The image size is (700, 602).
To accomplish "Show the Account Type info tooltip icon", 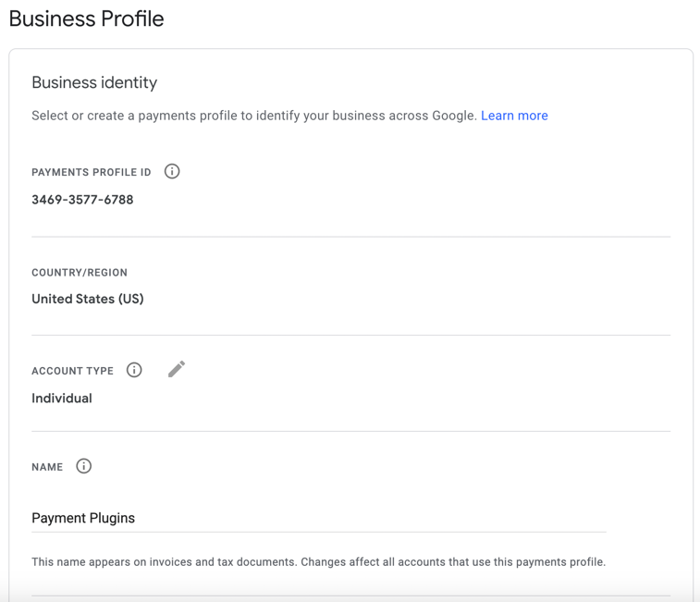I will pos(134,370).
